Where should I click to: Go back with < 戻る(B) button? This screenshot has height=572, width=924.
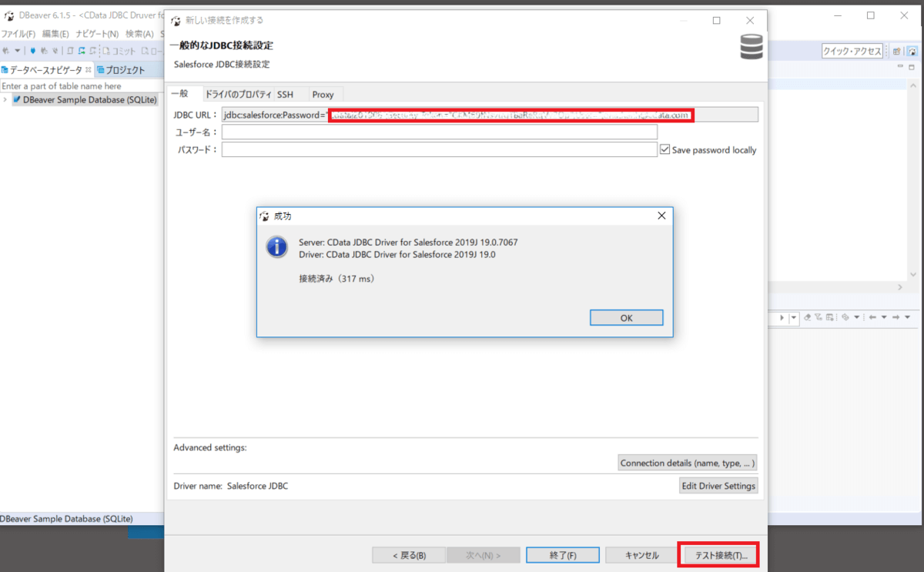(x=409, y=555)
